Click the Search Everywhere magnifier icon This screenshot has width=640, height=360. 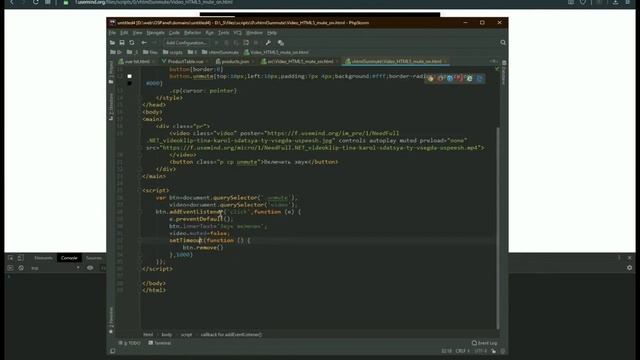503,42
